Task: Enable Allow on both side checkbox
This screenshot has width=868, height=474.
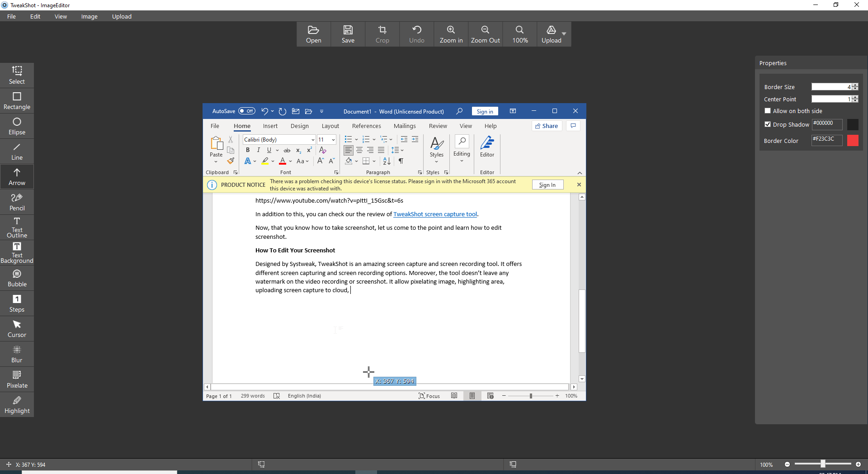Action: [x=767, y=111]
